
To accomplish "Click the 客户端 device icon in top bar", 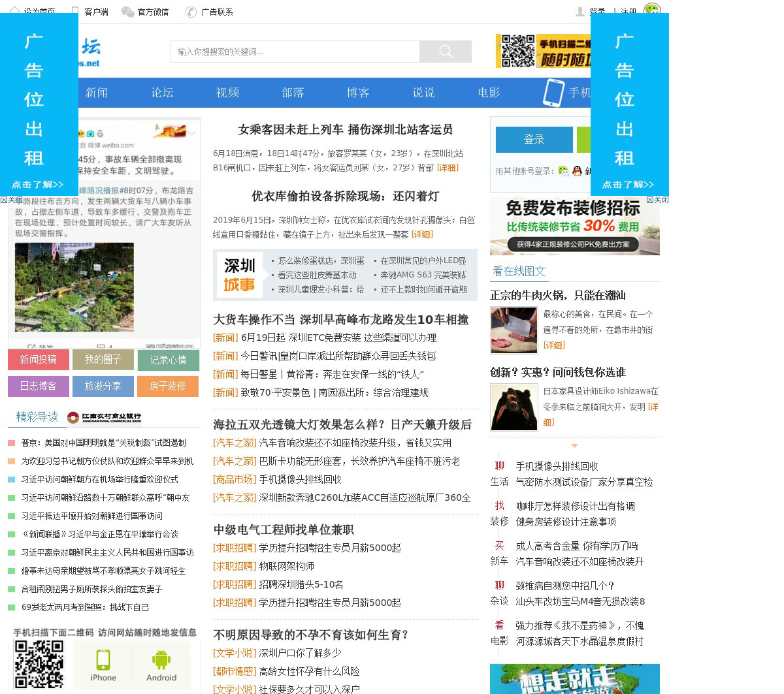I will 75,12.
